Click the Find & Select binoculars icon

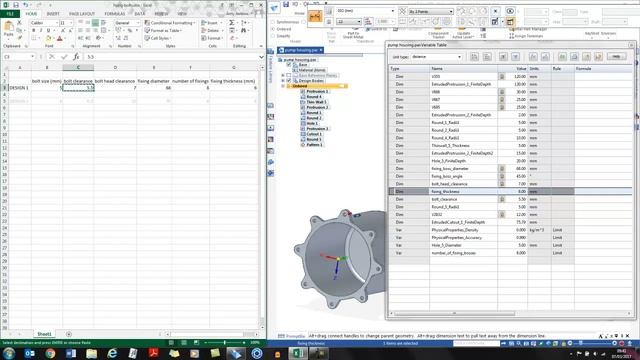tap(244, 31)
